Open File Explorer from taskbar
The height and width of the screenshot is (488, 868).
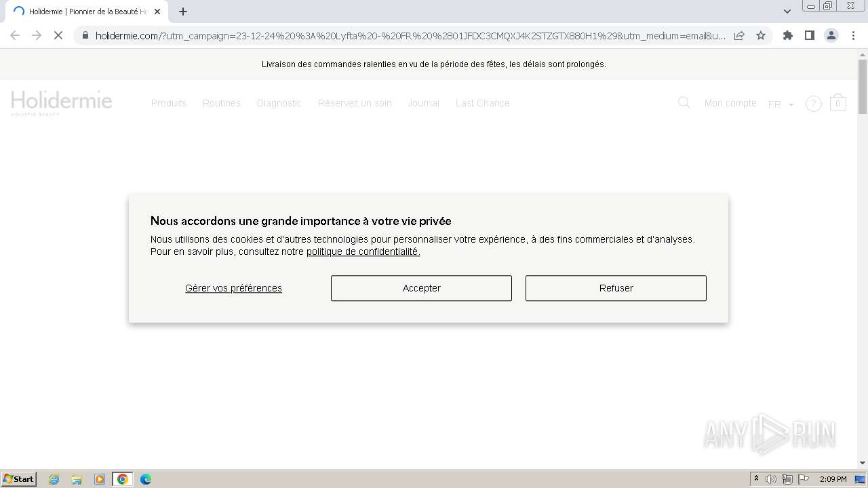click(77, 479)
